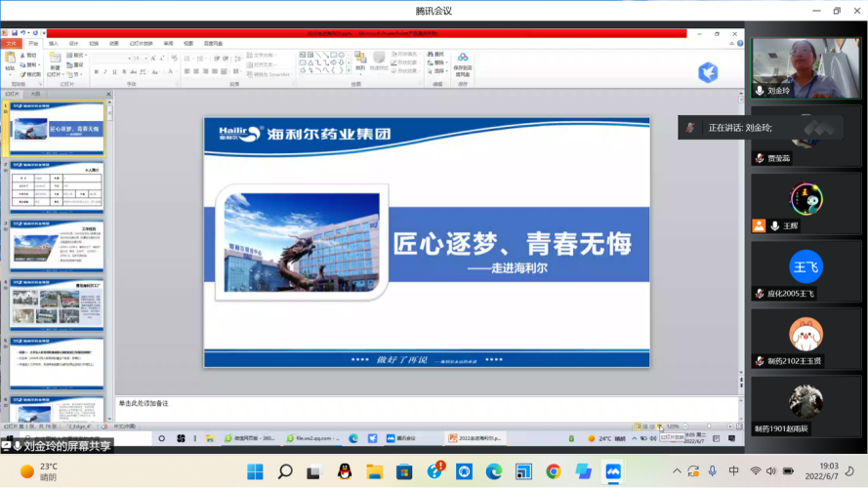Open the 插入 (Insert) ribbon tab

pyautogui.click(x=54, y=43)
